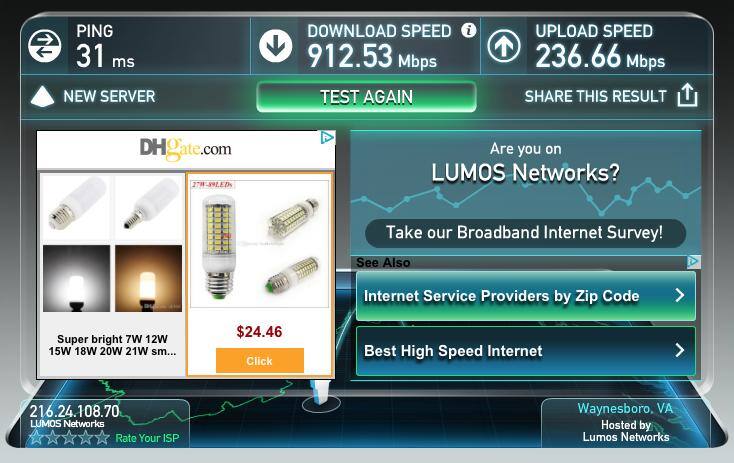Expand Internet Service Providers by Zip Code chevron
The width and height of the screenshot is (734, 463).
pyautogui.click(x=680, y=295)
